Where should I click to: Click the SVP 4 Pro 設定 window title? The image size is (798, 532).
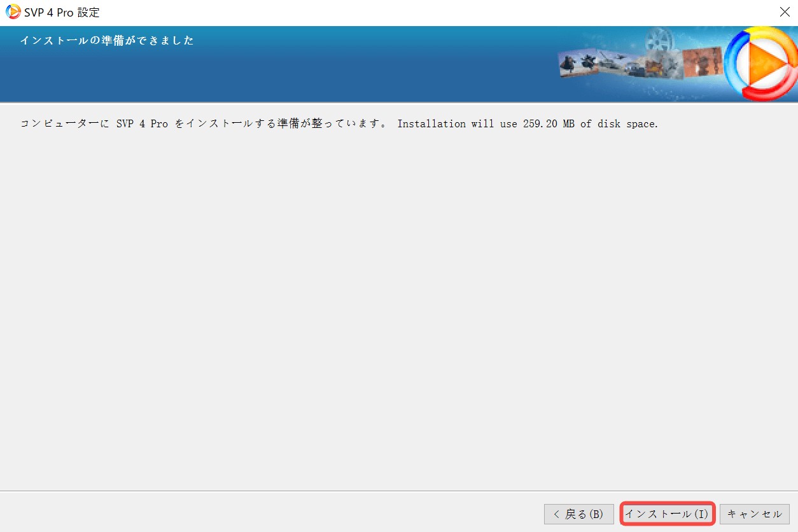(x=62, y=13)
